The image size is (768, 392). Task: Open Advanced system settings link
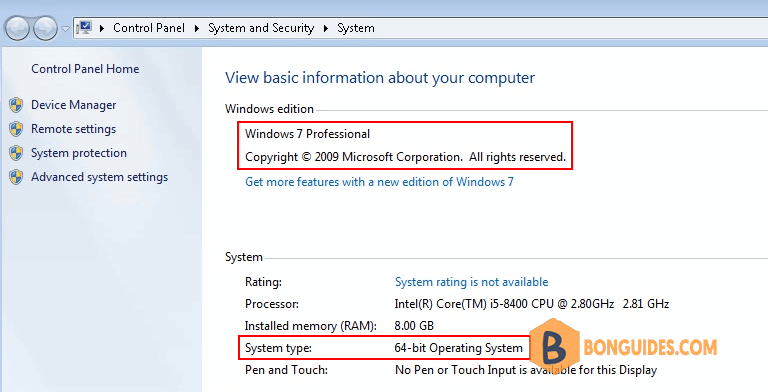tap(99, 177)
